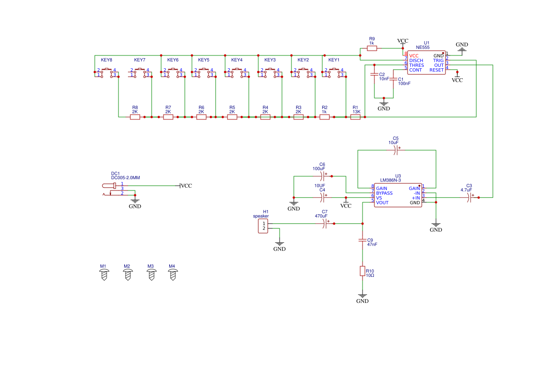Click the GND symbol below R10
The width and height of the screenshot is (554, 392).
pyautogui.click(x=362, y=298)
